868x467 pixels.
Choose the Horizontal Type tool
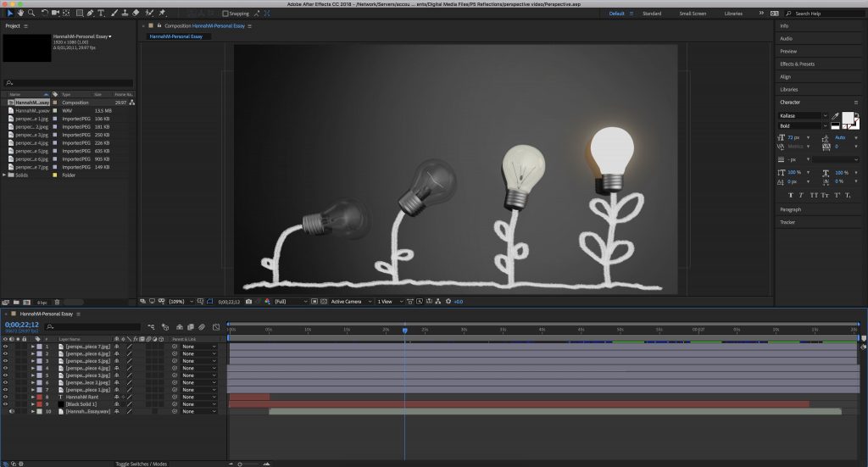(103, 14)
